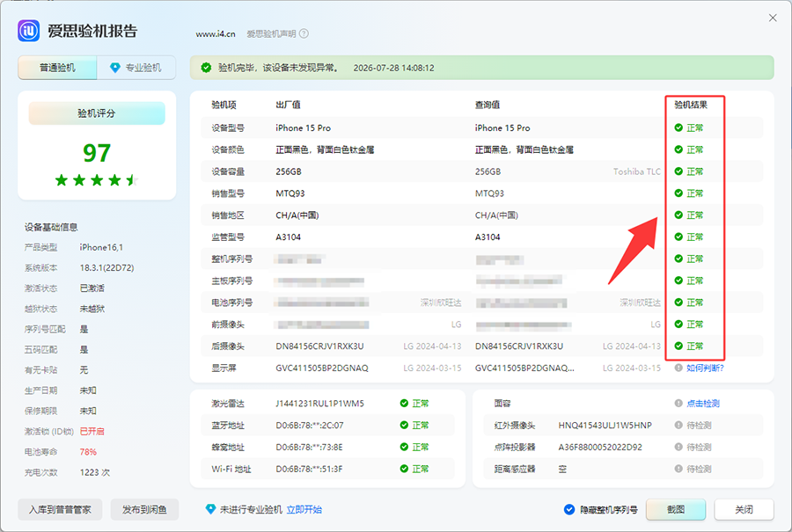Click the 验机评分 header label
This screenshot has width=792, height=532.
pyautogui.click(x=97, y=113)
